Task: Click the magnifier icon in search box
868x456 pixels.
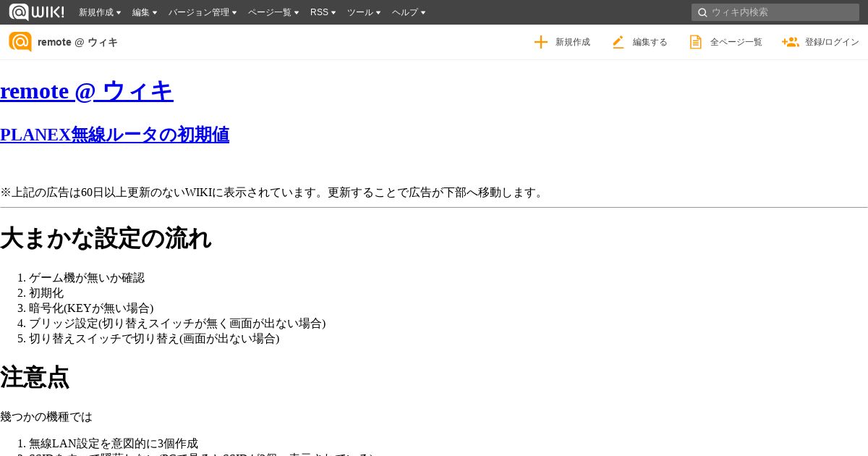Action: [x=702, y=12]
